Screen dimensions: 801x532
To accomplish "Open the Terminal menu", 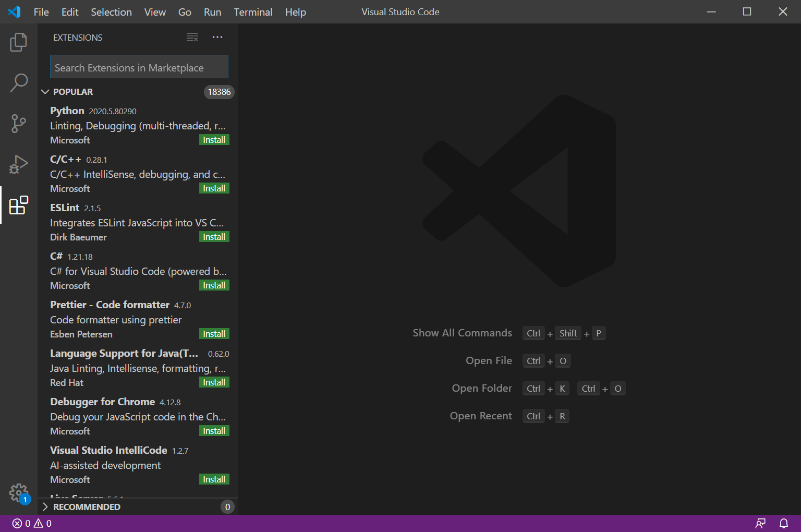I will click(253, 12).
